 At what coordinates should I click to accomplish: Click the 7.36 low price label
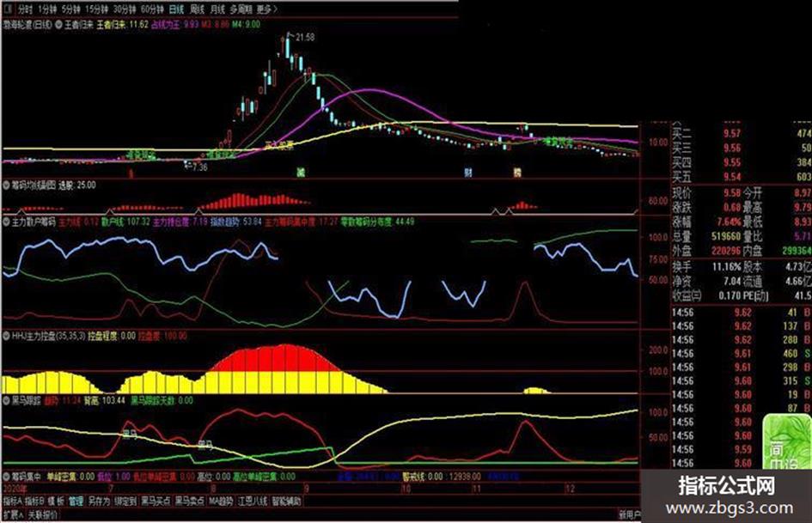click(x=199, y=167)
